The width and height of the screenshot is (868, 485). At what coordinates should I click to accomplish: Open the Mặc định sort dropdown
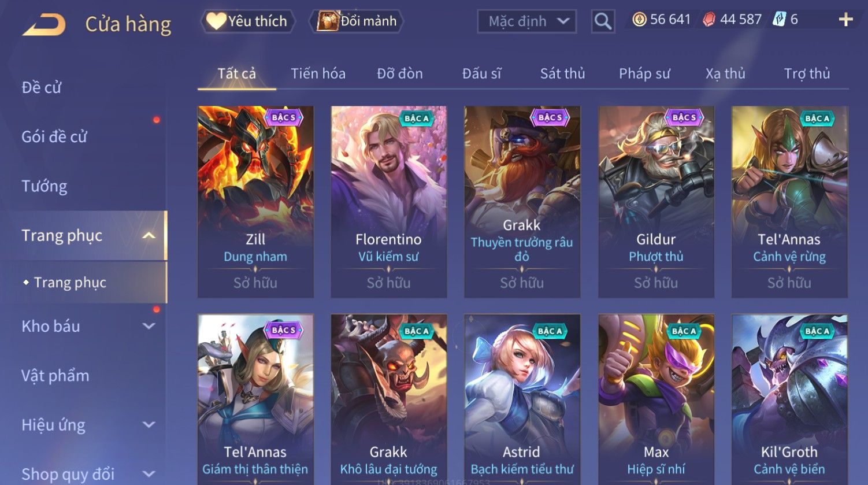coord(526,21)
